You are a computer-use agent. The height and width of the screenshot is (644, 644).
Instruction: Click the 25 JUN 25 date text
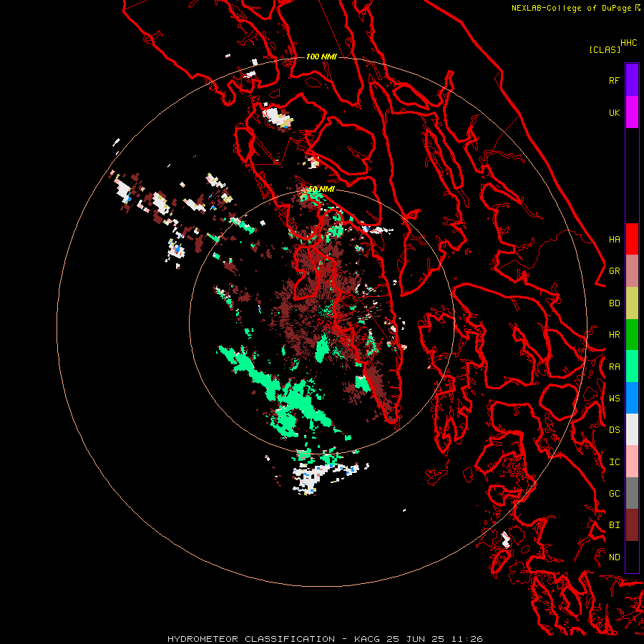click(x=415, y=639)
